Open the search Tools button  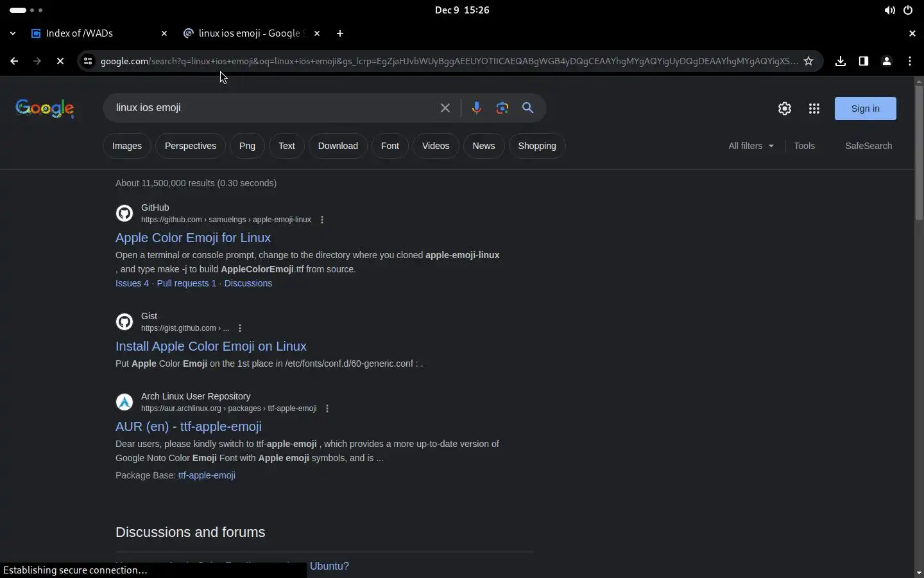[x=804, y=146]
